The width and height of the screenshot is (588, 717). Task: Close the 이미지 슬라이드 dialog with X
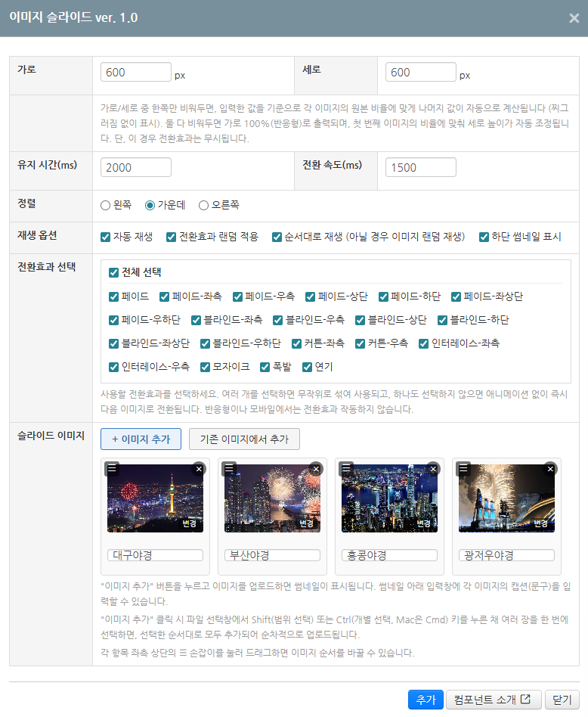pyautogui.click(x=574, y=18)
